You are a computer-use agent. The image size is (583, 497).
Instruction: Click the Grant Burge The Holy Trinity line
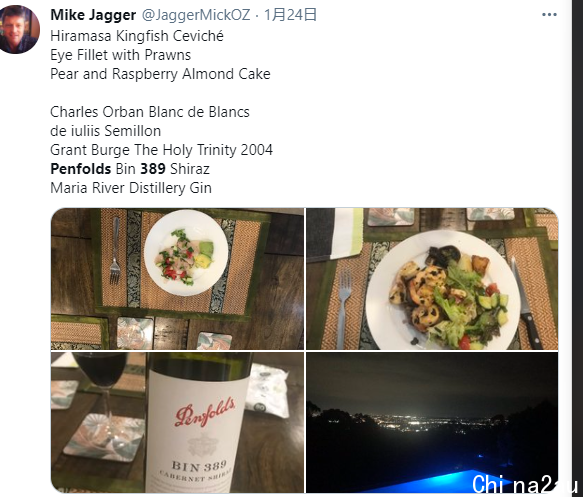click(161, 150)
